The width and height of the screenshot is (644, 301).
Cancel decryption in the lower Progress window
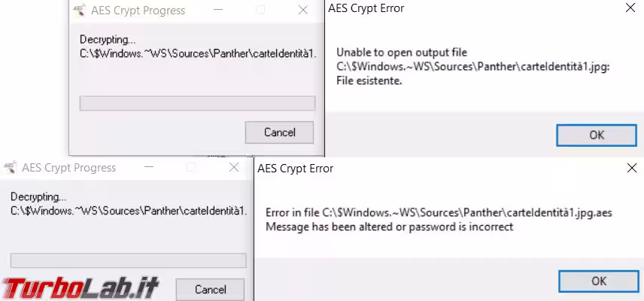[211, 290]
